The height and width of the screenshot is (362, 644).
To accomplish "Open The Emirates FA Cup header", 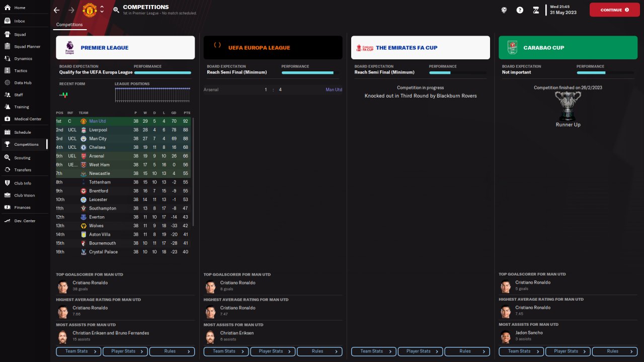I will pyautogui.click(x=421, y=48).
